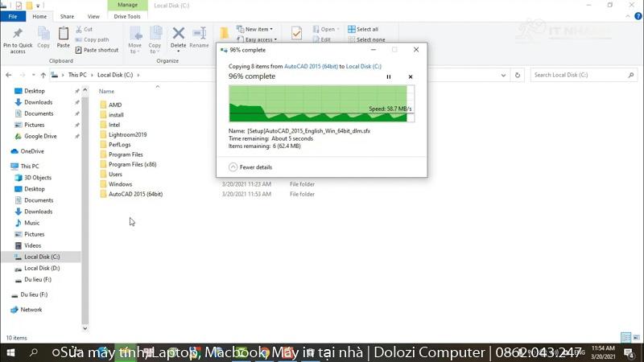Click the Edit ribbon button
The height and width of the screenshot is (362, 644).
[x=321, y=39]
